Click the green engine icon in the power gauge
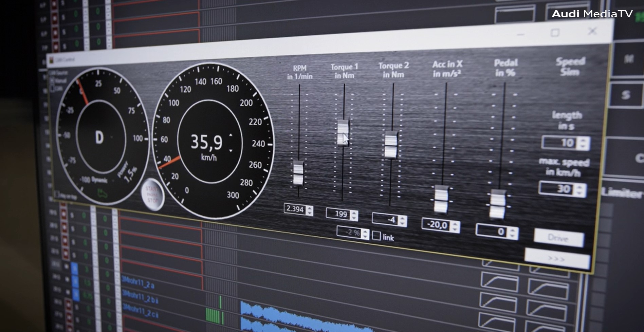Screen dimensions: 644x332 click(x=103, y=193)
